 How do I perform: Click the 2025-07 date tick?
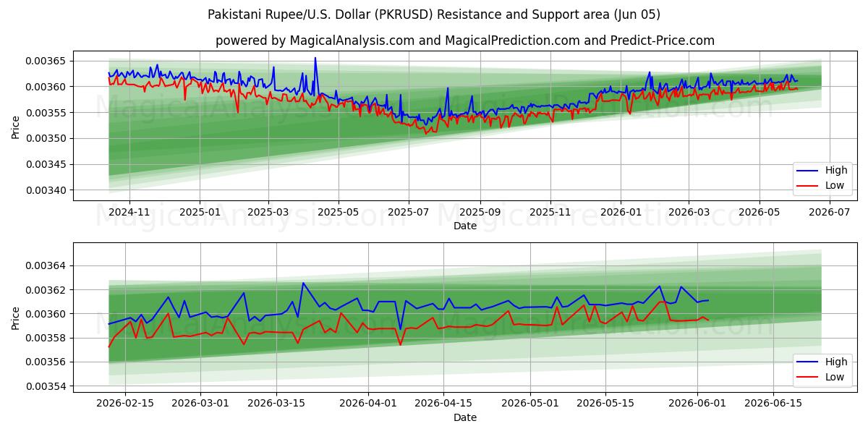click(409, 212)
